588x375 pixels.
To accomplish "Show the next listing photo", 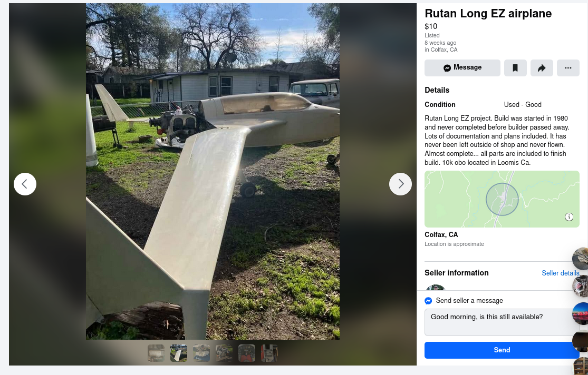I will click(400, 184).
